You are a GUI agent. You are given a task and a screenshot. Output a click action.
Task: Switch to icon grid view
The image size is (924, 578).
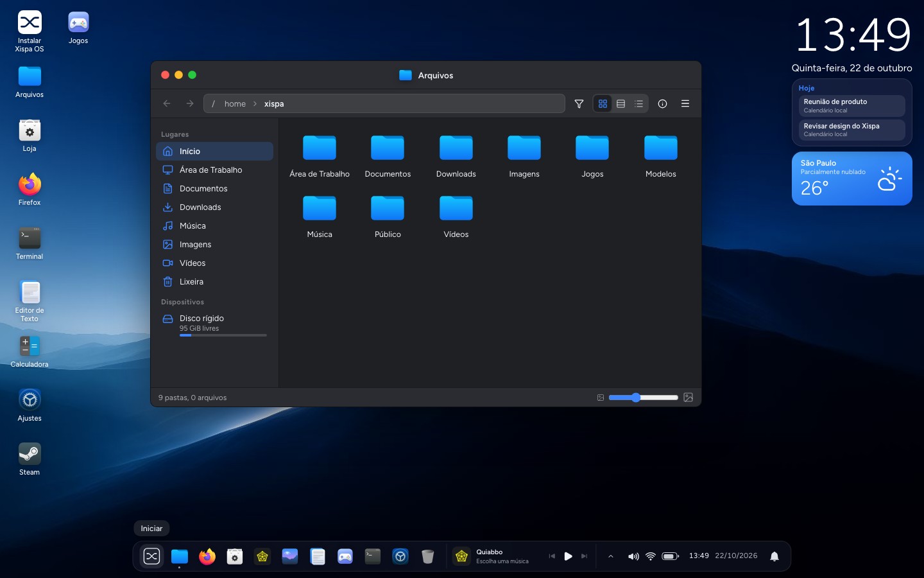click(603, 103)
